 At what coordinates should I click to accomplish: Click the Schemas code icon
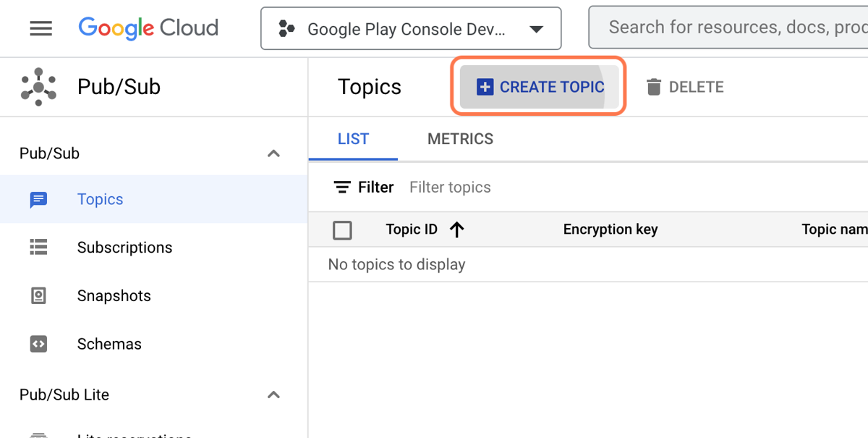click(x=38, y=344)
